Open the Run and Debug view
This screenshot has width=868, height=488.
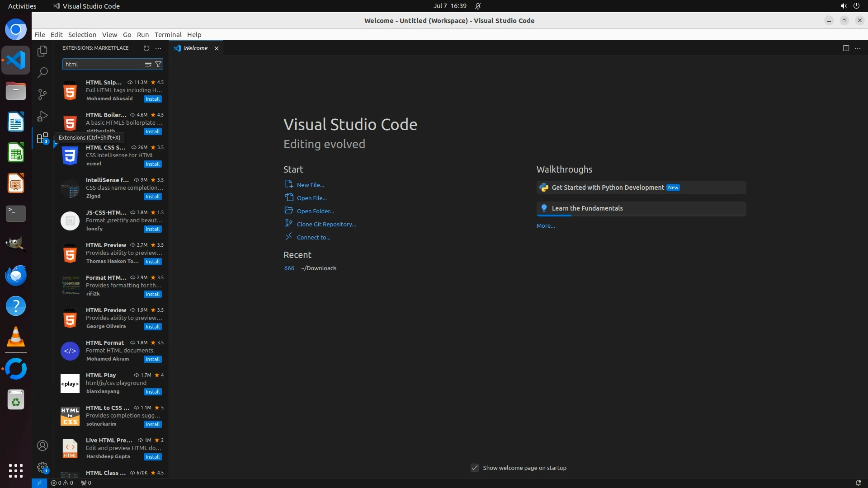pos(42,116)
